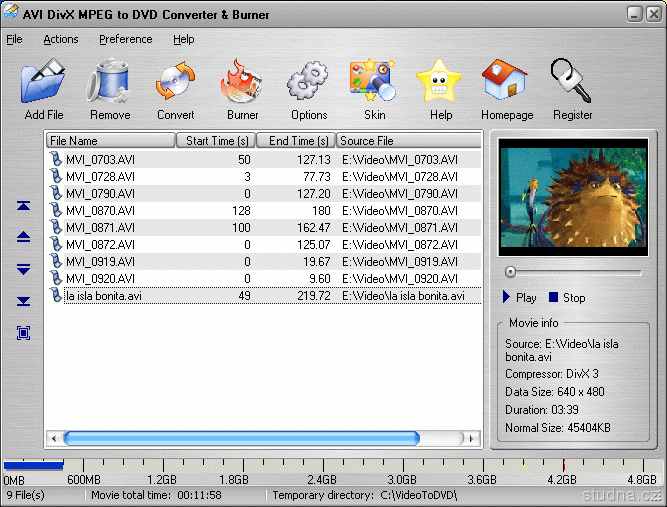Play the preview video
Viewport: 667px width, 507px height.
[x=519, y=297]
